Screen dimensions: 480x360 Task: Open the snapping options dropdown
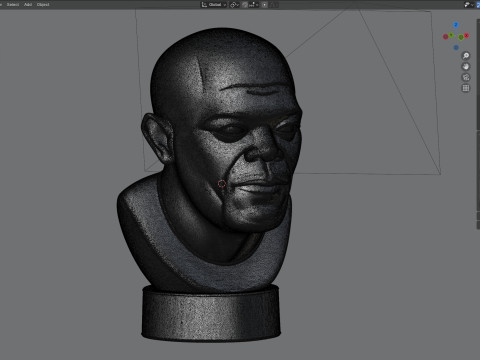pyautogui.click(x=253, y=5)
